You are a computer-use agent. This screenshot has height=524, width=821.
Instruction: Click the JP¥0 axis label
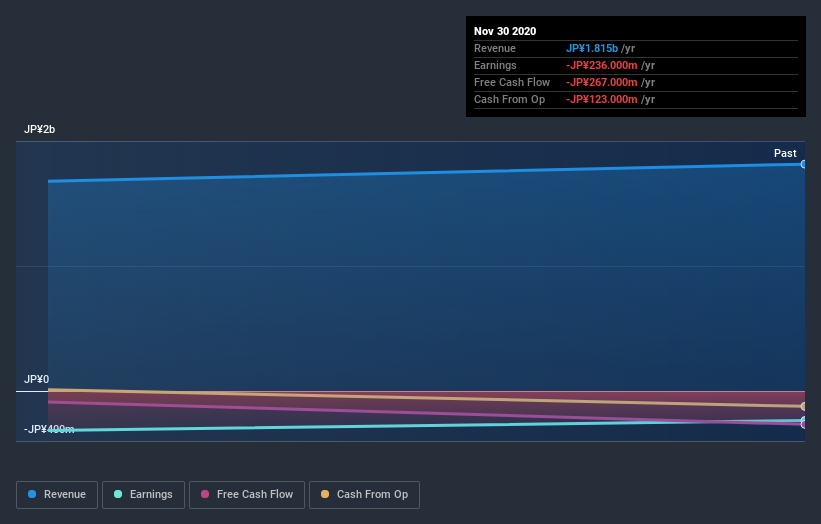(x=36, y=379)
